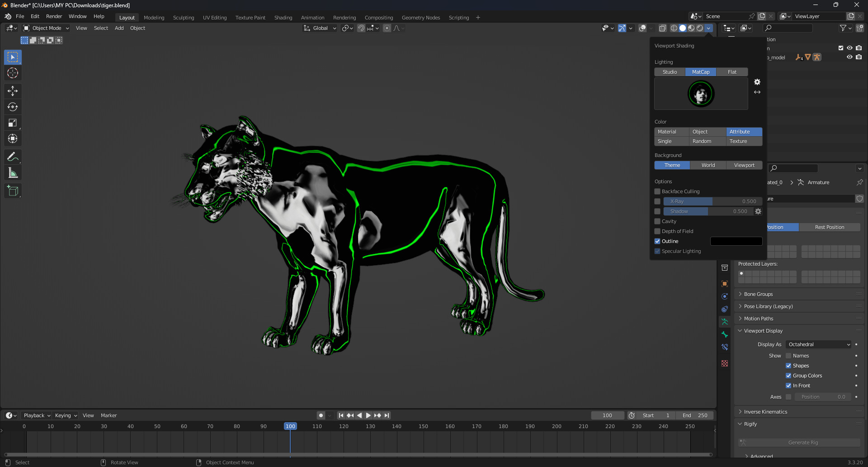Image resolution: width=868 pixels, height=467 pixels.
Task: Open Bone properties tab icon
Action: [x=725, y=334]
